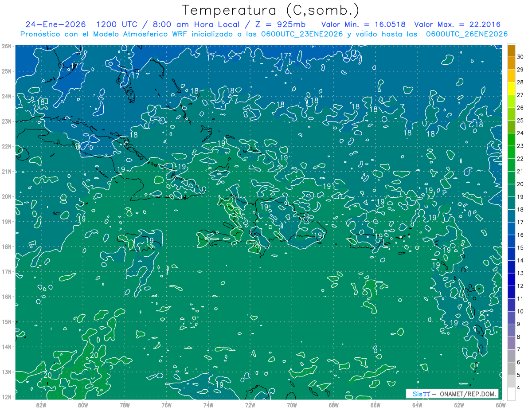Screen dimensions: 532x411
Task: Click the '20N' latitude axis label
Action: 6,196
